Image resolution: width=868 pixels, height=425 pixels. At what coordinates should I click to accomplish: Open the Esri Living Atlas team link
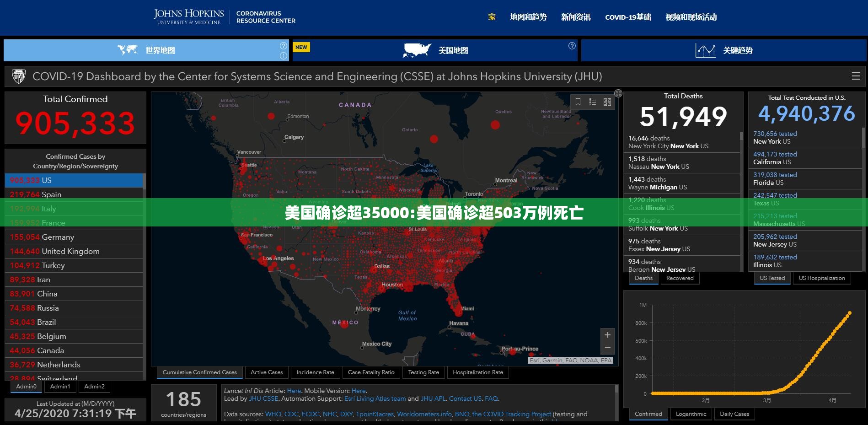point(375,398)
